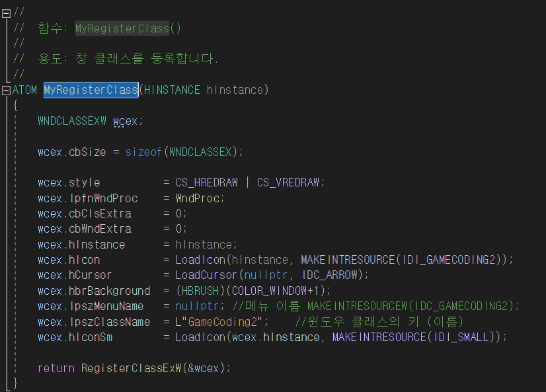
Task: Click the (HBRUSH) cast
Action: coord(200,291)
